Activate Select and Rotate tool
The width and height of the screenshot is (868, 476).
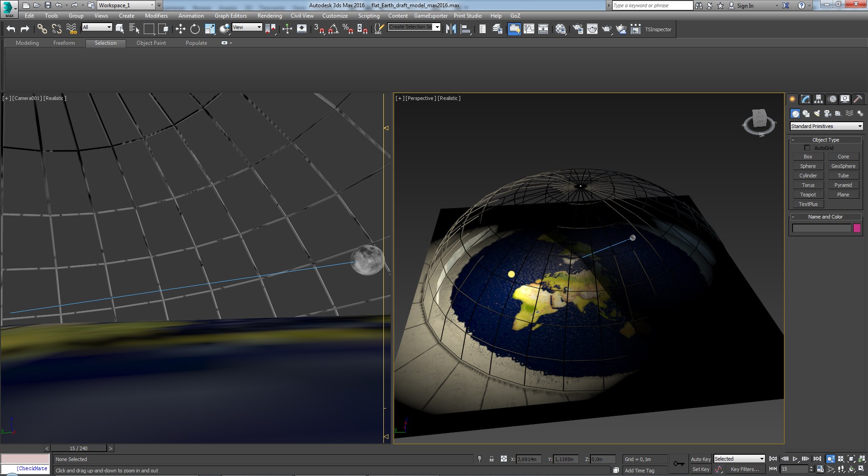195,29
